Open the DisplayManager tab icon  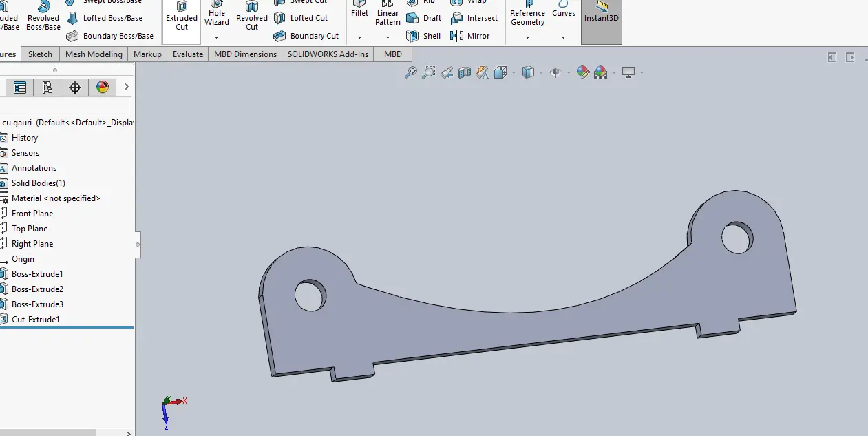[103, 87]
